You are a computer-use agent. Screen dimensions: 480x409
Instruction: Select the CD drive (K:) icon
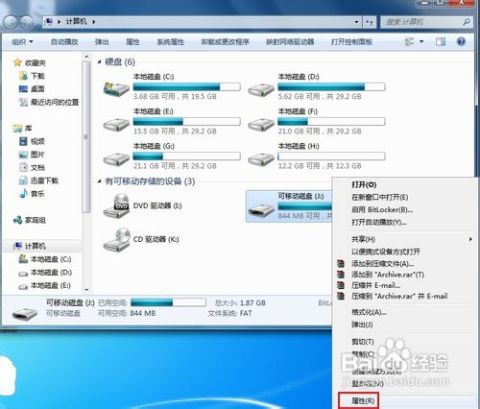116,240
